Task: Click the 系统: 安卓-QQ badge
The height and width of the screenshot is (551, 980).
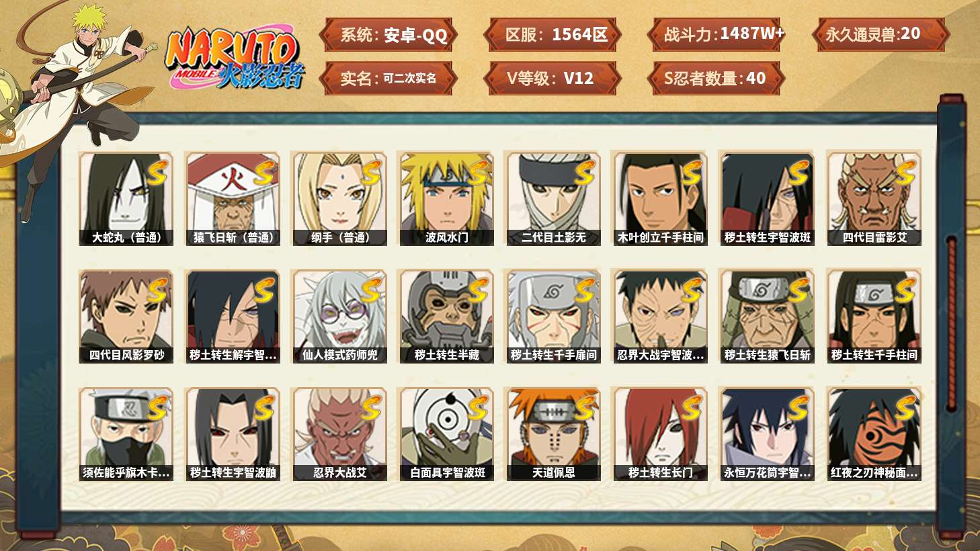Action: click(x=388, y=35)
